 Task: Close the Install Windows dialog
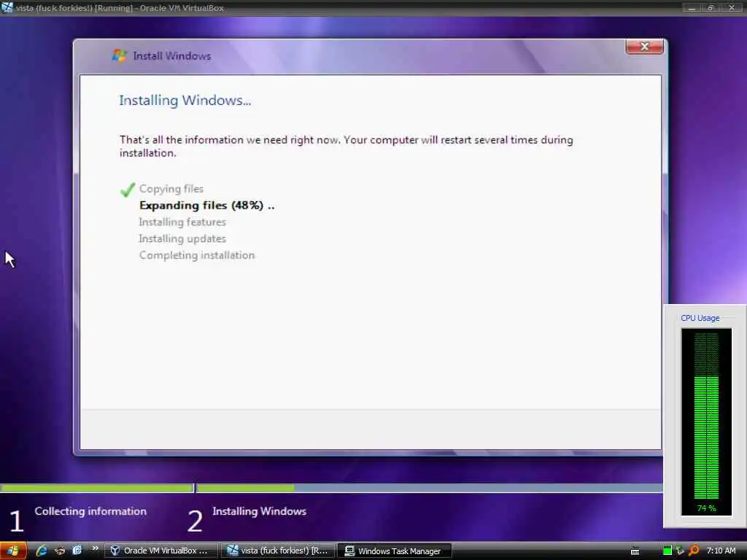644,47
